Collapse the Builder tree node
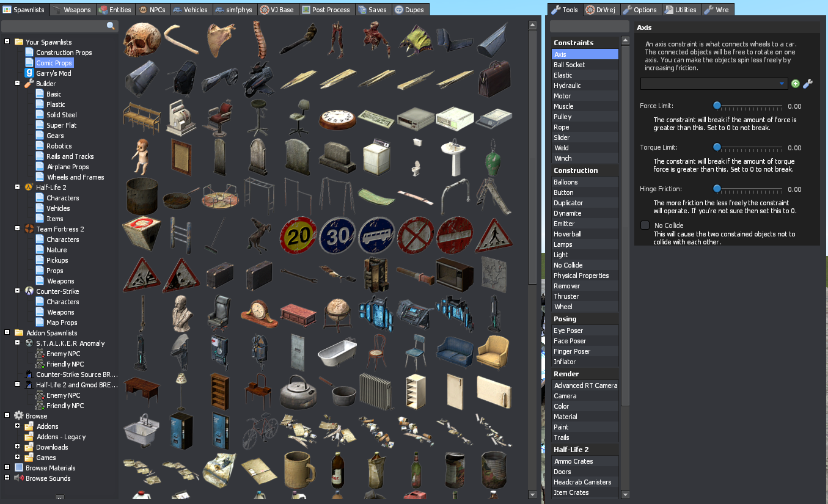This screenshot has height=504, width=828. point(18,84)
